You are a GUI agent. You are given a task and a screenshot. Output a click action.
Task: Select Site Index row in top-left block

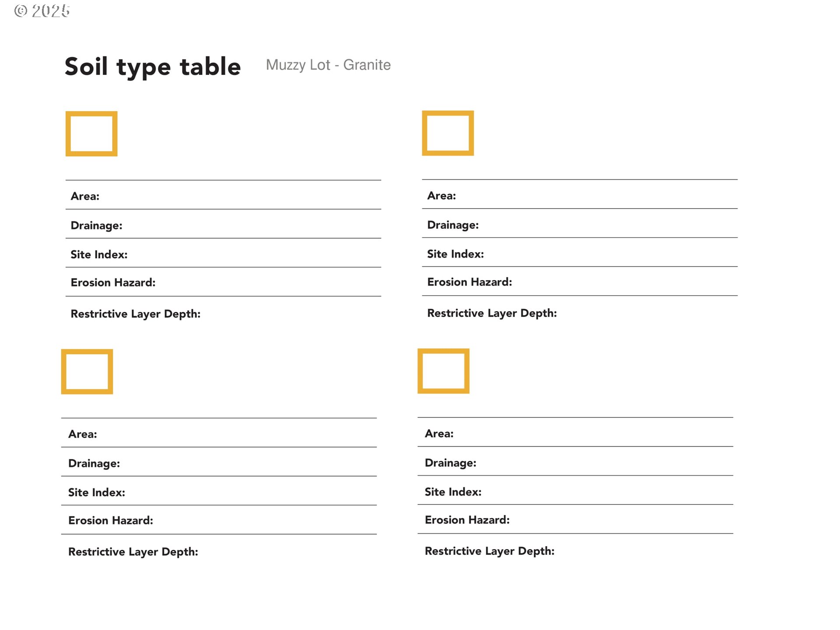[99, 254]
